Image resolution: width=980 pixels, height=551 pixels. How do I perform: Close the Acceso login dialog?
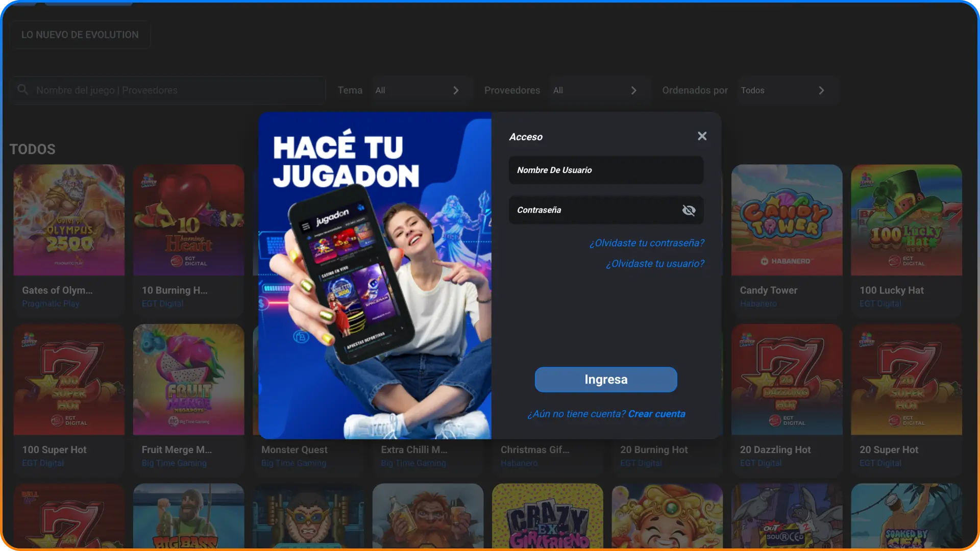point(702,136)
